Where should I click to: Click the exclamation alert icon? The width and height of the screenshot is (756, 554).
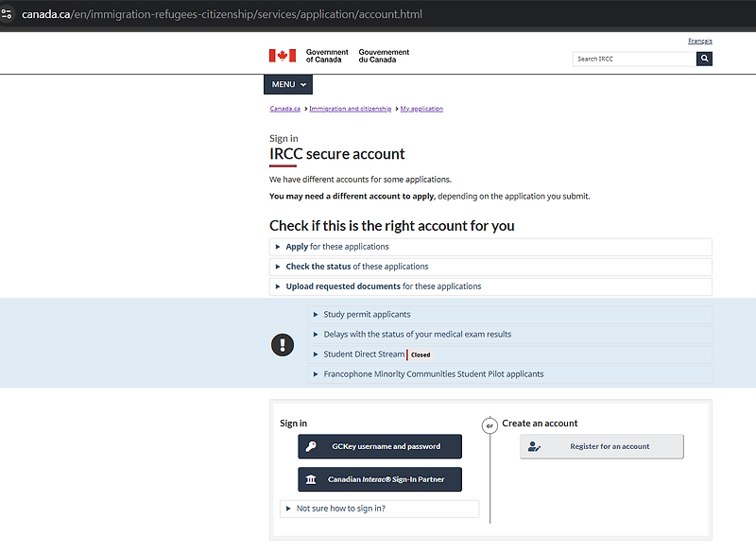pyautogui.click(x=283, y=345)
